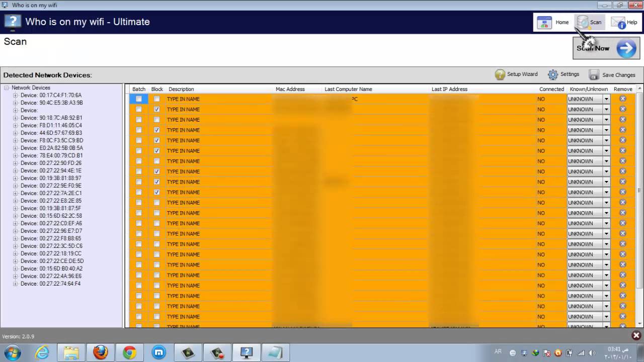This screenshot has height=362, width=644.
Task: Select tree item Device: 00:27:22:94:4E:1E
Action: point(51,170)
